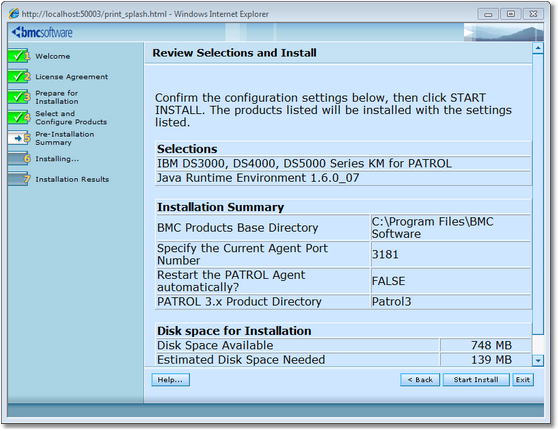The width and height of the screenshot is (558, 431).
Task: Click the IBM DS3000, DS4000, DS5000 Series KM row
Action: (x=343, y=163)
